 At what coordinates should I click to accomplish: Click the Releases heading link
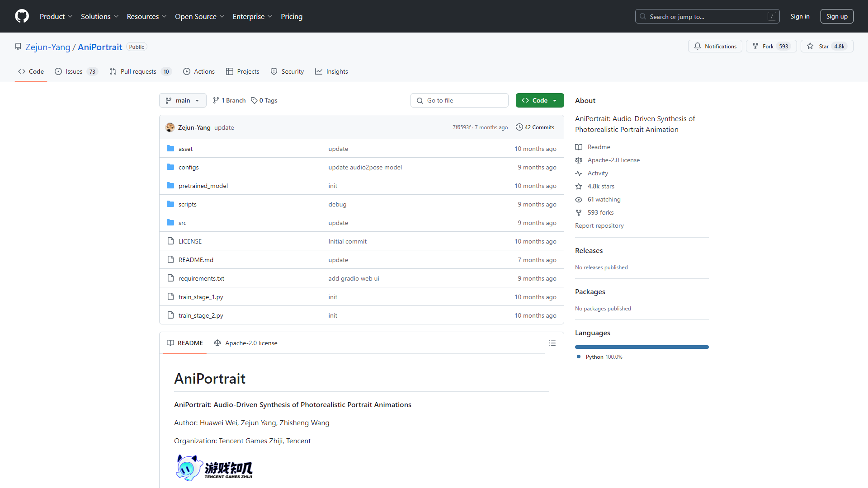tap(589, 250)
